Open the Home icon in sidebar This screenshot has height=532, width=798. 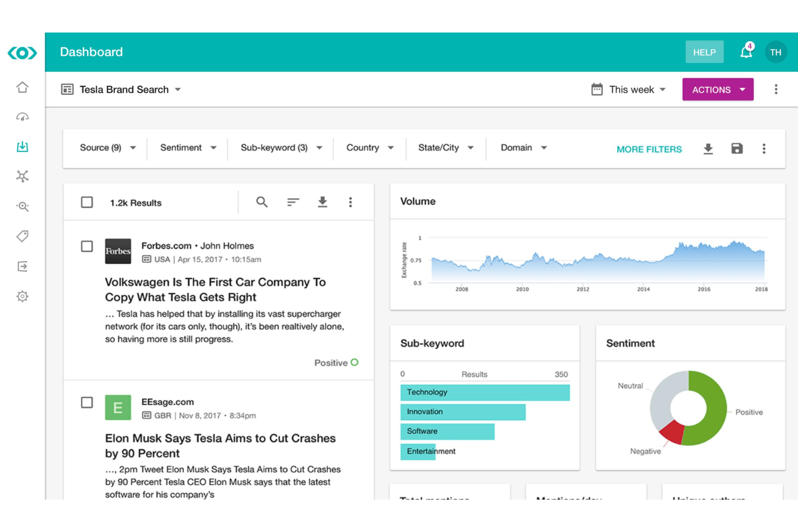point(22,87)
